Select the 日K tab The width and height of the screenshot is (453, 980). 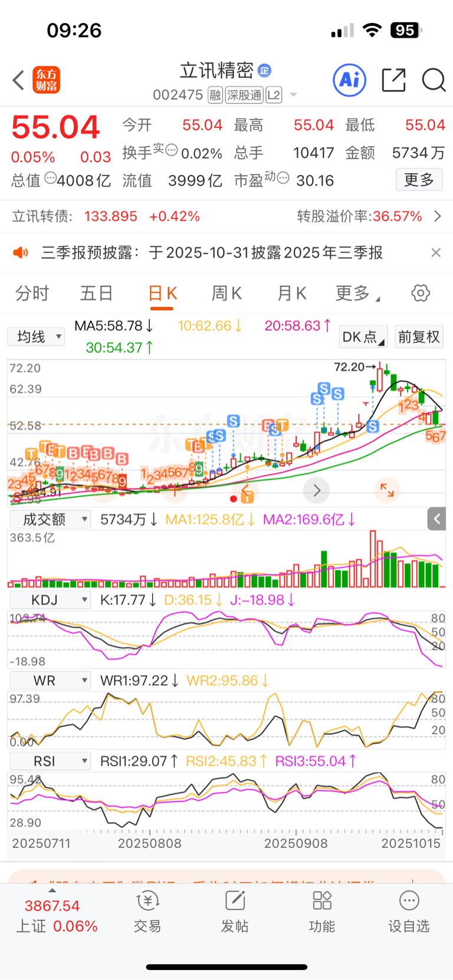[162, 293]
